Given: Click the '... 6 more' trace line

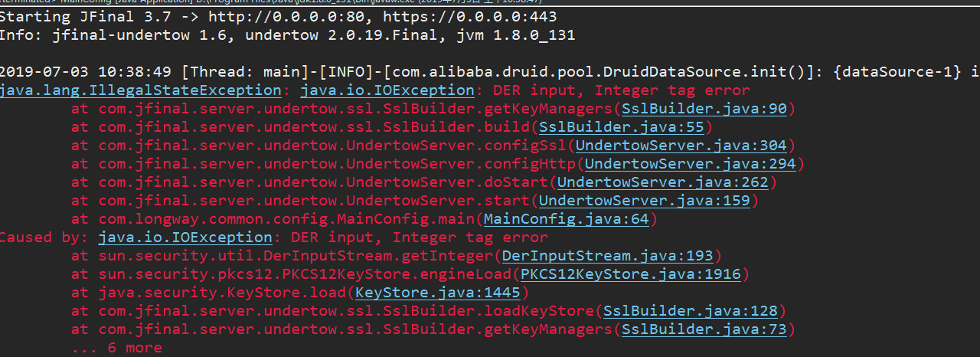Looking at the screenshot, I should [x=116, y=348].
